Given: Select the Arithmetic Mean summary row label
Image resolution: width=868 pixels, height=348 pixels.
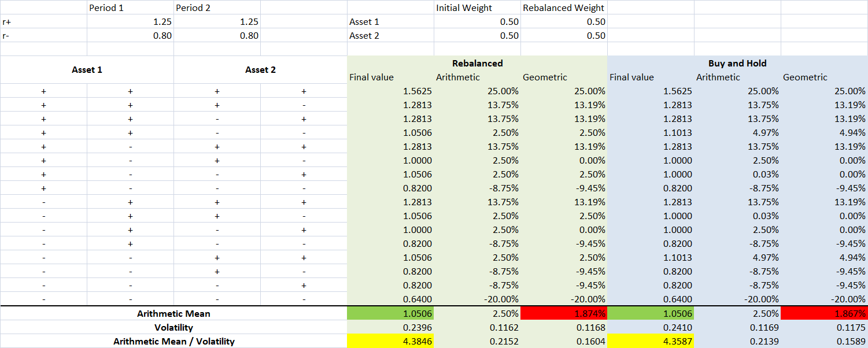Looking at the screenshot, I should click(173, 313).
